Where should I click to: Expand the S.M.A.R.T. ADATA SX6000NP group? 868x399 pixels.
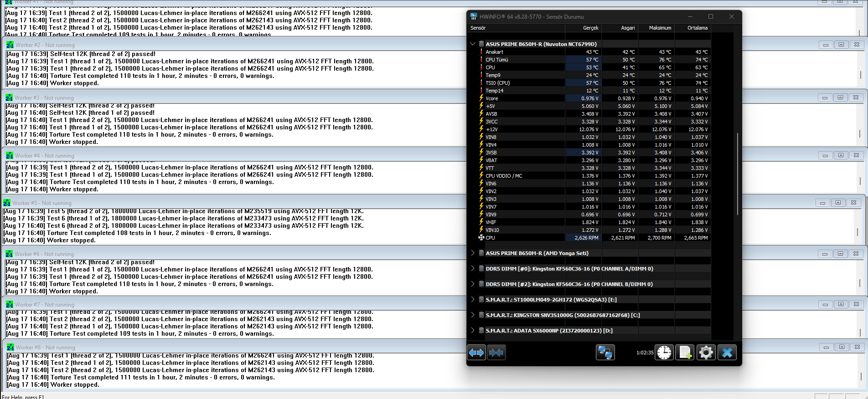click(x=473, y=330)
